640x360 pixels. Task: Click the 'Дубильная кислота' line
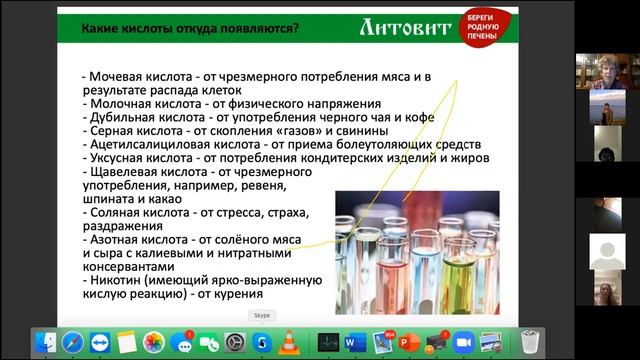(258, 118)
